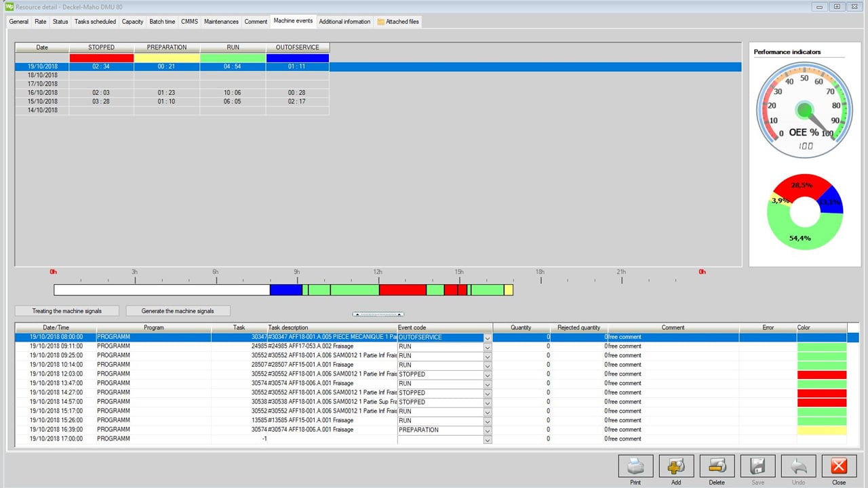
Task: Open Event code dropdown on 17:00:00 row
Action: tap(487, 439)
